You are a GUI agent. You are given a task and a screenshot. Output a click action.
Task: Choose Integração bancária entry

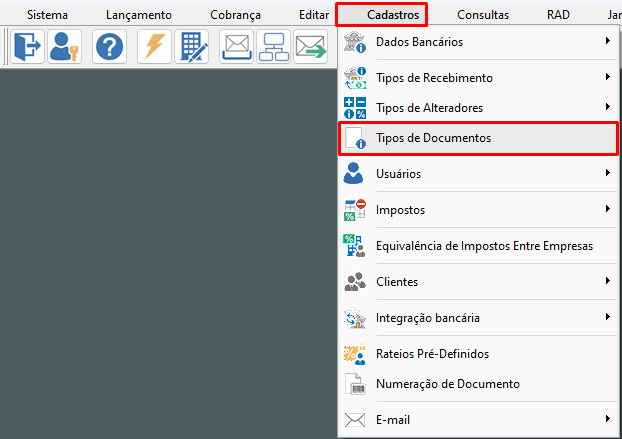pyautogui.click(x=478, y=318)
